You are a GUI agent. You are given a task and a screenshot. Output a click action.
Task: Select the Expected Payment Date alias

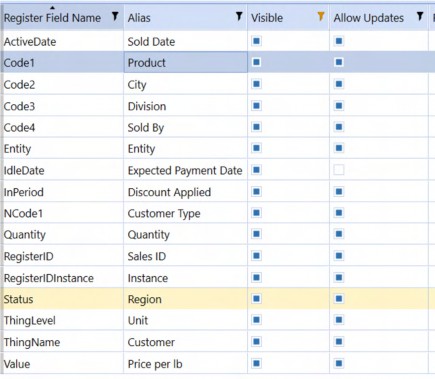[185, 170]
